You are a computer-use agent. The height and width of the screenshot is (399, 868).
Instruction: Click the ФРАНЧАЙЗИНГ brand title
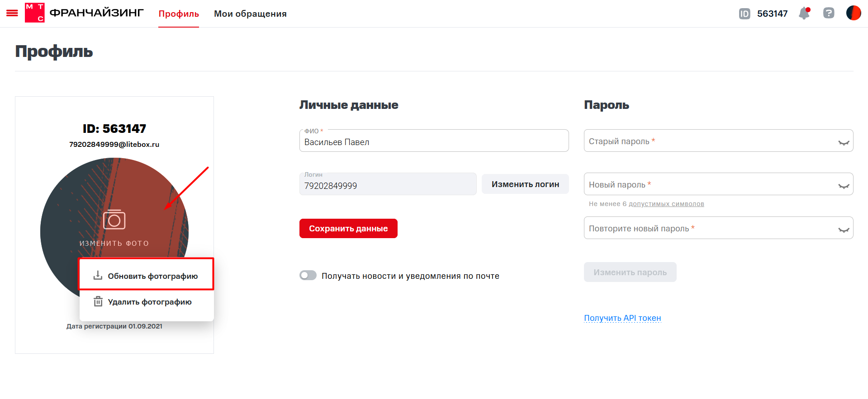96,13
